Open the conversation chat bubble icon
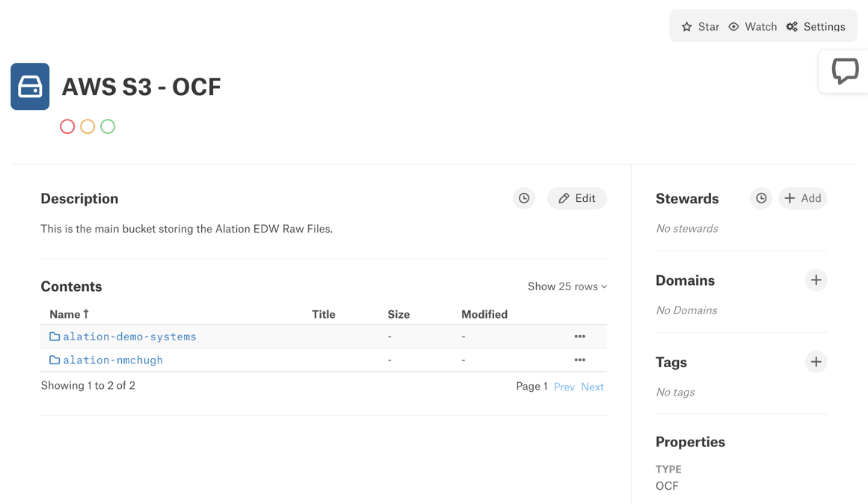The width and height of the screenshot is (868, 504). 845,72
